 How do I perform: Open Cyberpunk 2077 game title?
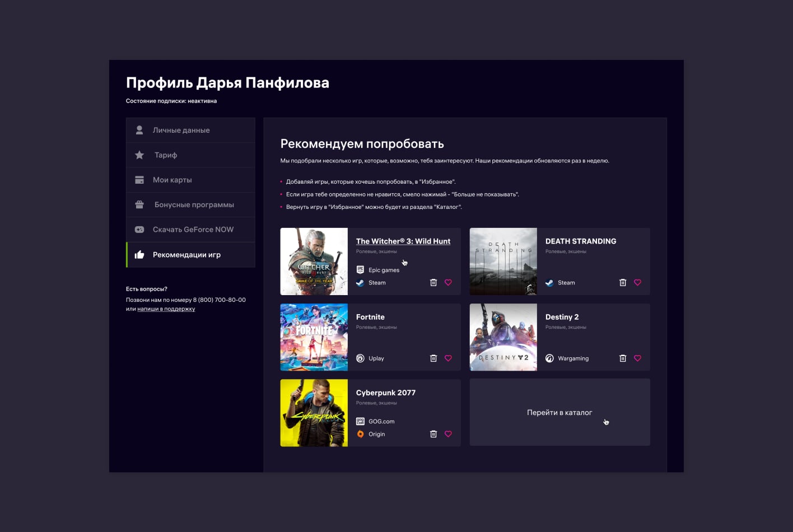point(386,393)
